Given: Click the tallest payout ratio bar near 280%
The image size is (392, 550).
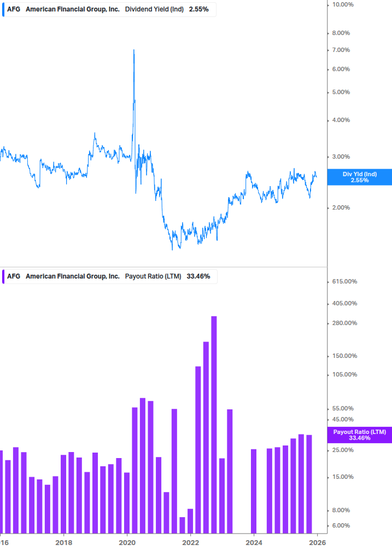Looking at the screenshot, I should pyautogui.click(x=214, y=425).
